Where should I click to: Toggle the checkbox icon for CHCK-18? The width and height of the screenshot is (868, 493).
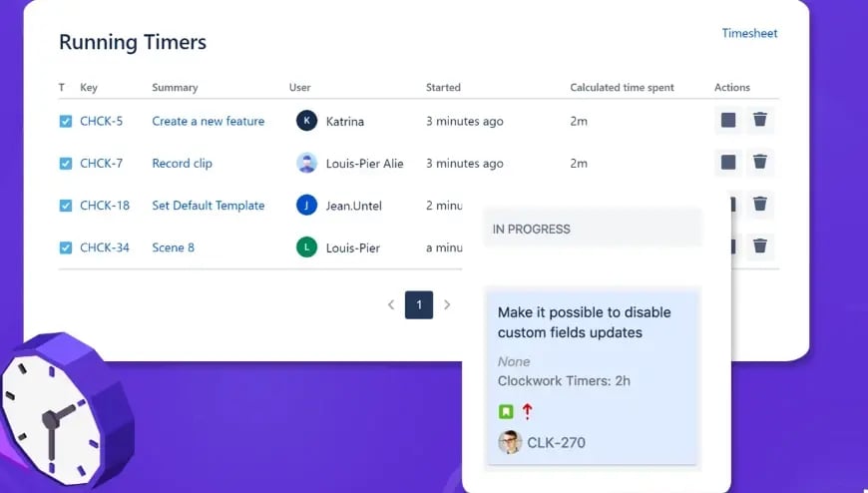(65, 206)
